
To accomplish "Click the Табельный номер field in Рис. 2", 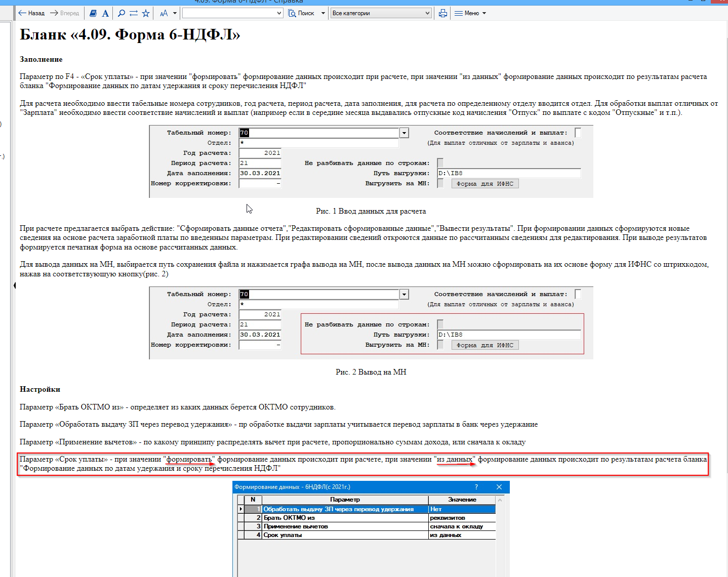I will pos(319,294).
